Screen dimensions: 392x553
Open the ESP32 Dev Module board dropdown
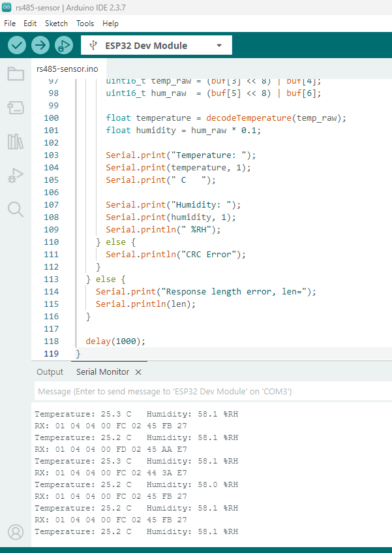[x=157, y=45]
